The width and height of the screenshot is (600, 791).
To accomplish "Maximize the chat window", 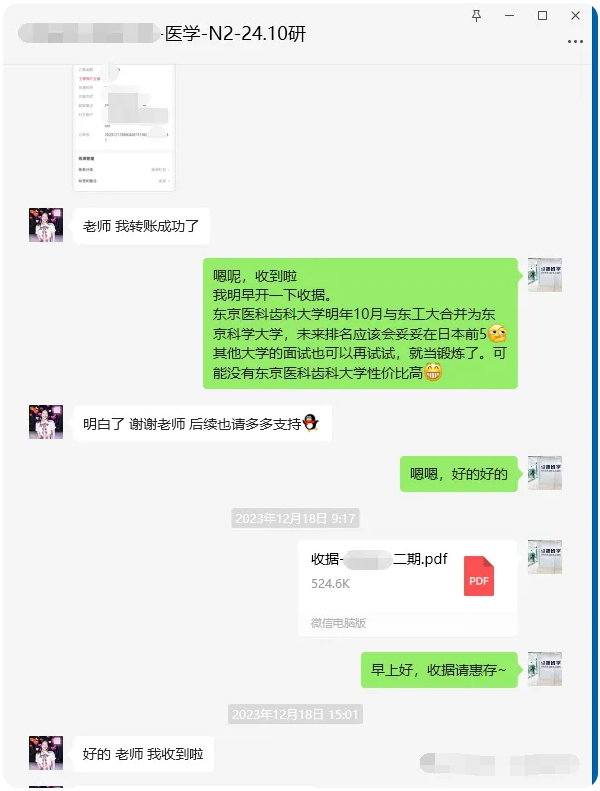I will [542, 16].
